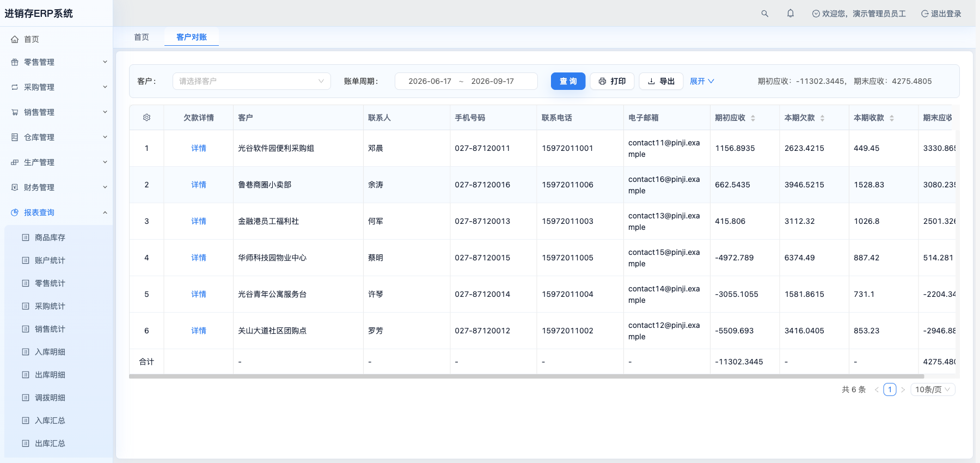The height and width of the screenshot is (463, 980).
Task: Click the search magnifier icon in header
Action: click(x=764, y=14)
